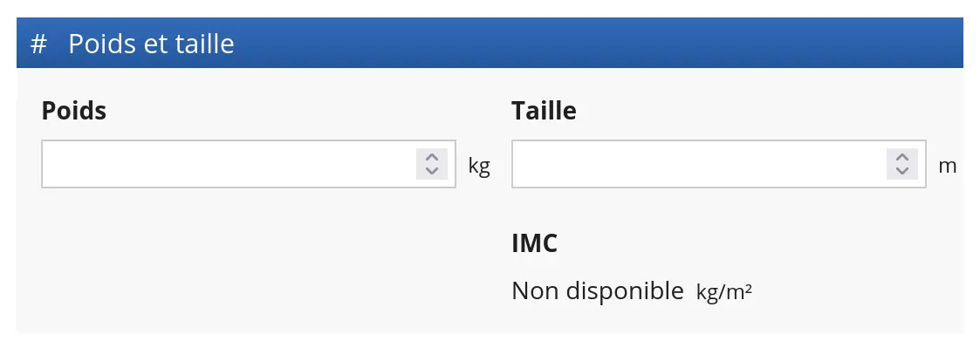Click the Taille field label
Screen dimensions: 980x348
[544, 111]
